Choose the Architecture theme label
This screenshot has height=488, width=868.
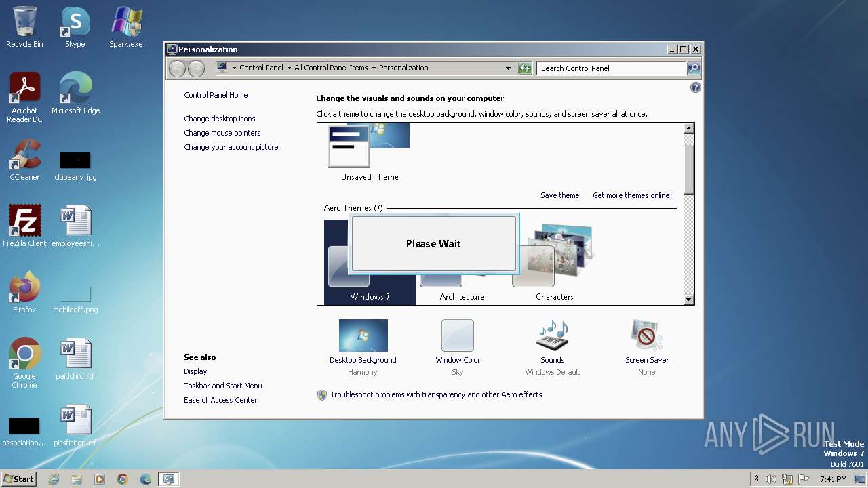tap(462, 297)
